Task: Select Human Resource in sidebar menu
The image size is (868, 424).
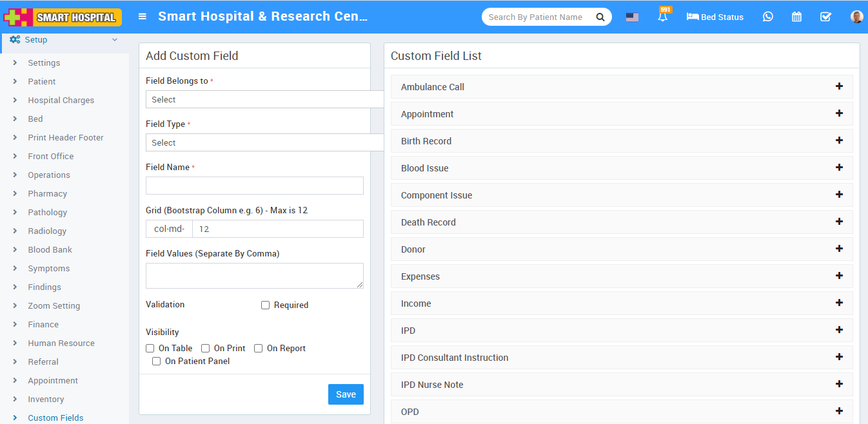Action: (61, 343)
